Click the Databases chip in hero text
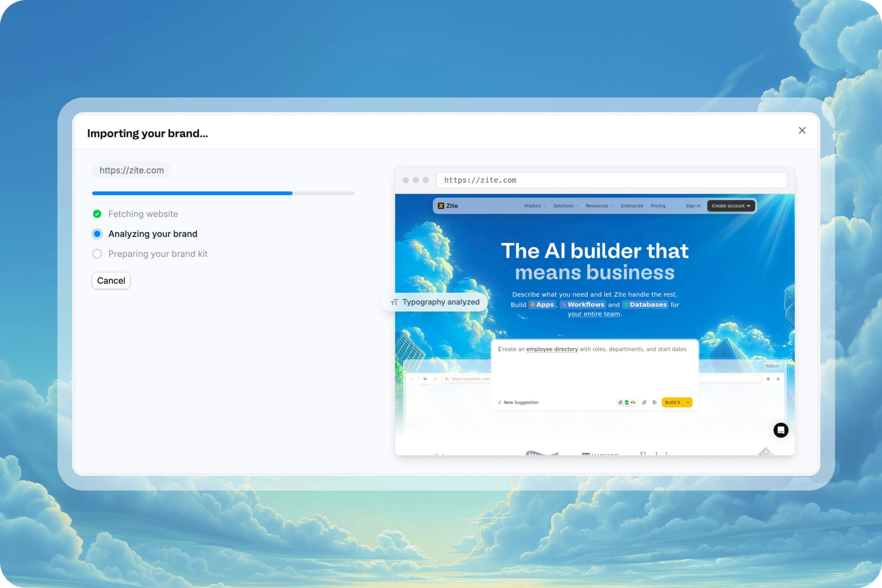 (x=645, y=304)
